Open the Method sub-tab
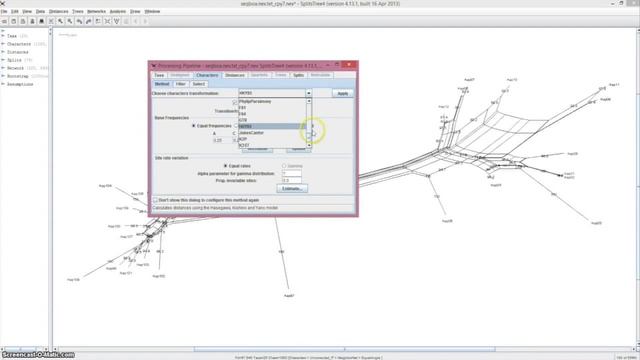Screen dimensions: 640x360 click(x=162, y=84)
